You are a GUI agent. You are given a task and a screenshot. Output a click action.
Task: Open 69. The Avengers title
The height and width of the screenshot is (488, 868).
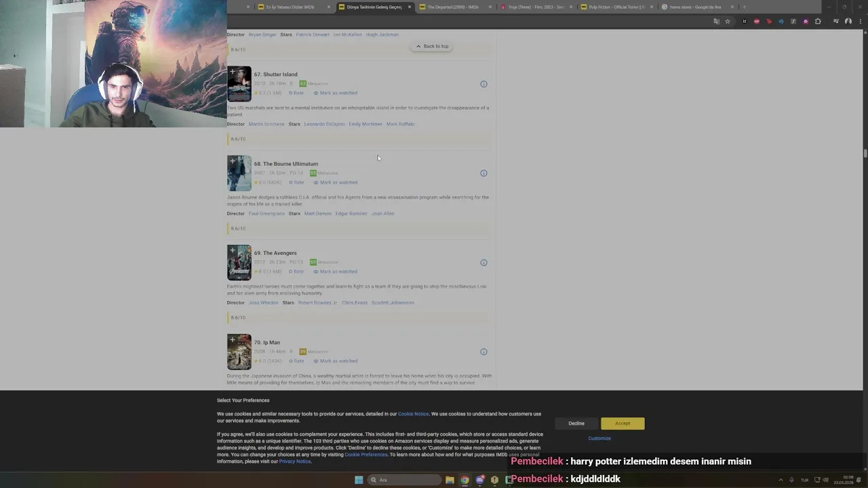tap(275, 253)
